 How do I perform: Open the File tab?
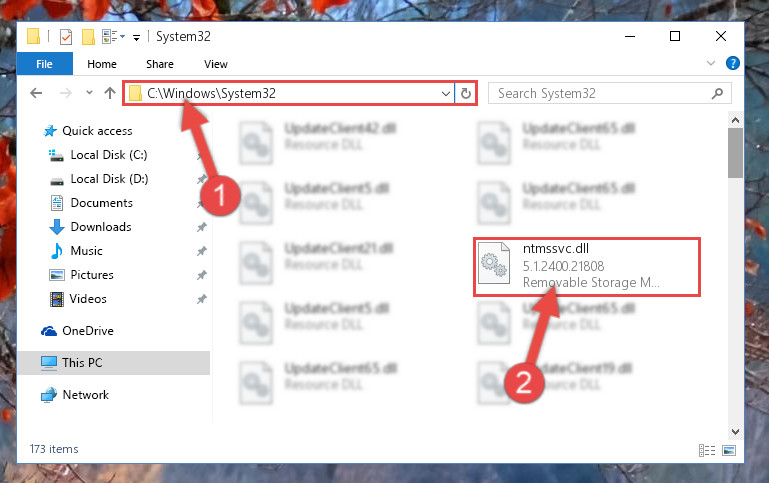[x=45, y=64]
